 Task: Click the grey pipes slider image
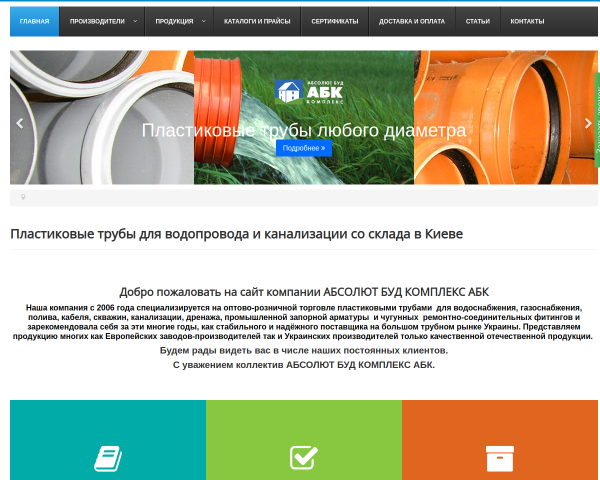click(102, 118)
